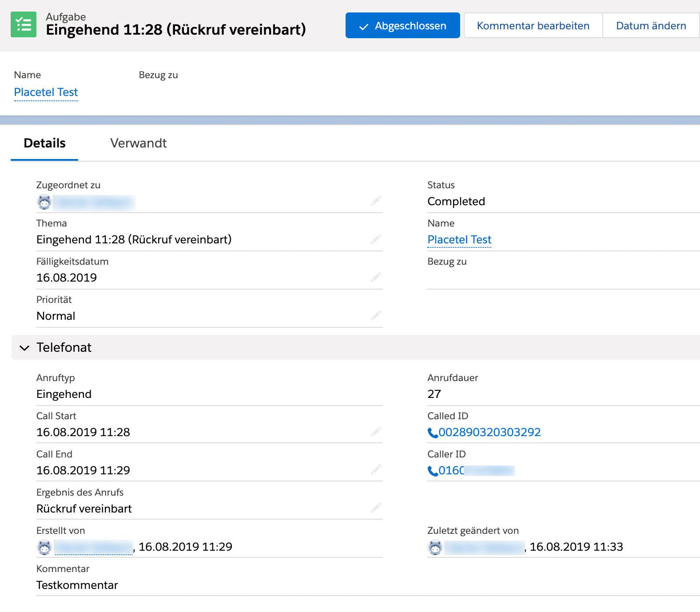This screenshot has width=700, height=612.
Task: Edit Call End via pencil icon
Action: [x=376, y=469]
